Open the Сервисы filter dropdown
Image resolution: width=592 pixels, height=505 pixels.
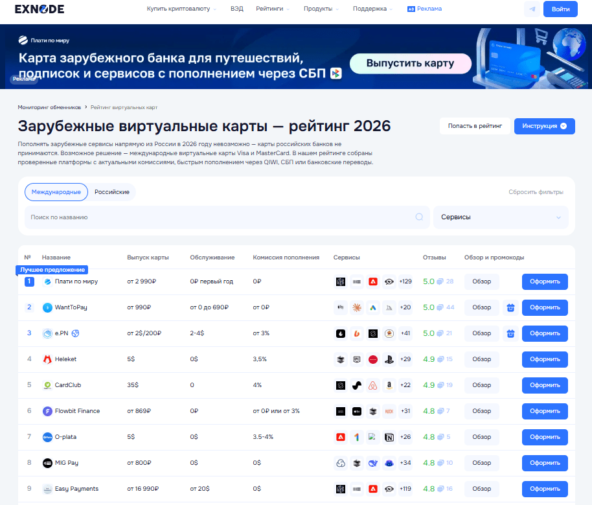(501, 217)
